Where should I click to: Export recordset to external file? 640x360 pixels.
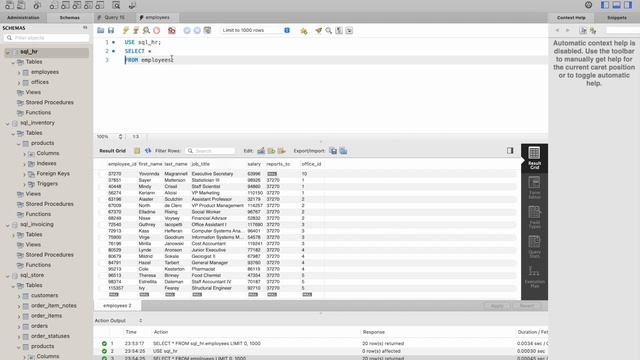(x=333, y=151)
